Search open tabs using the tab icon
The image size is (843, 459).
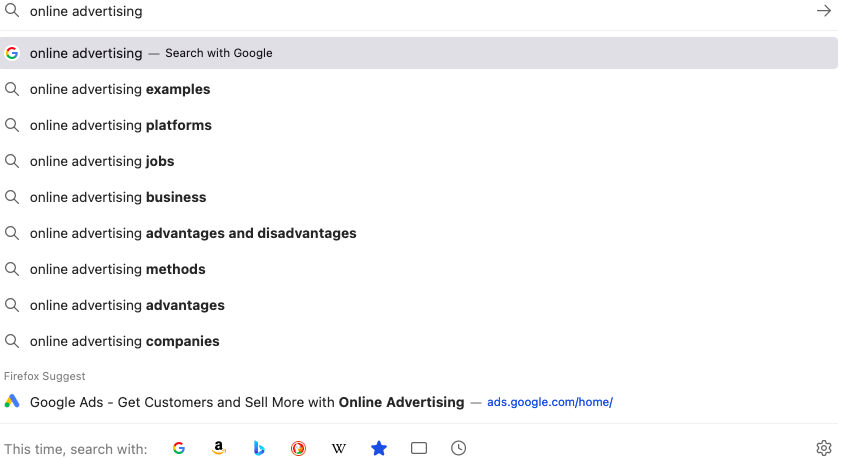[x=419, y=448]
